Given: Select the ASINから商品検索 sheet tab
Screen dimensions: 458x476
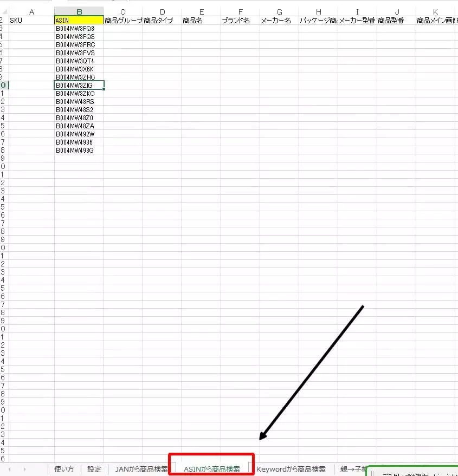Looking at the screenshot, I should [x=211, y=469].
